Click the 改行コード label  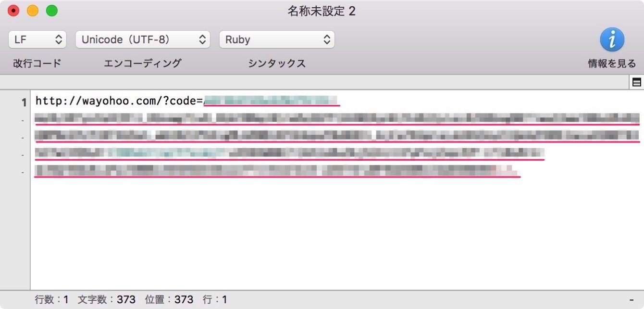[x=37, y=64]
